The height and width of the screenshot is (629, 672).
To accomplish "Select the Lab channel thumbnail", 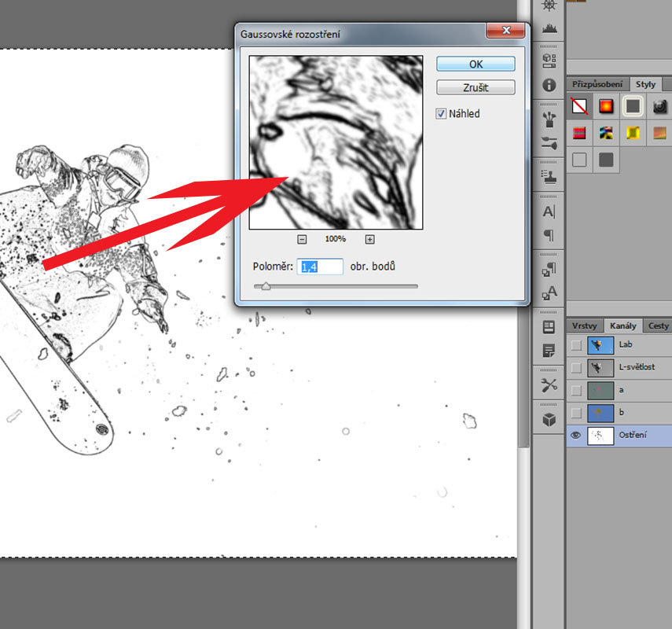I will click(600, 344).
